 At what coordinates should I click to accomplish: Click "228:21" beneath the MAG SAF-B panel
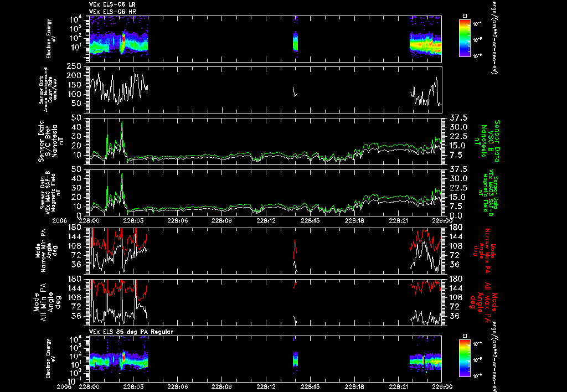click(x=399, y=220)
